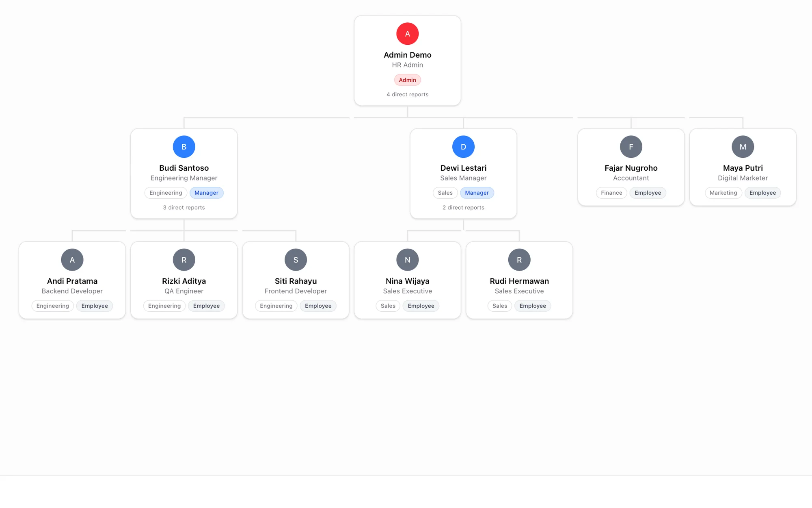This screenshot has width=812, height=508.
Task: Open Fajar Nugroho's name
Action: point(631,168)
